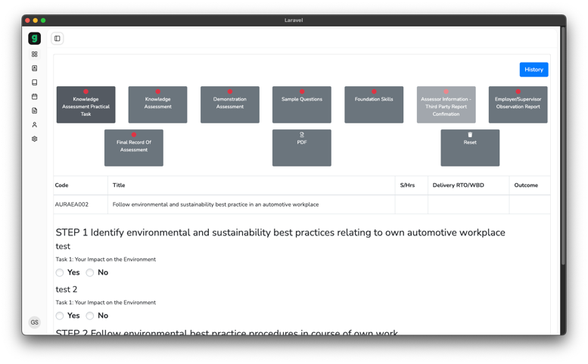Viewport: 588px width, 364px height.
Task: Open the Sample Questions tab
Action: click(301, 104)
